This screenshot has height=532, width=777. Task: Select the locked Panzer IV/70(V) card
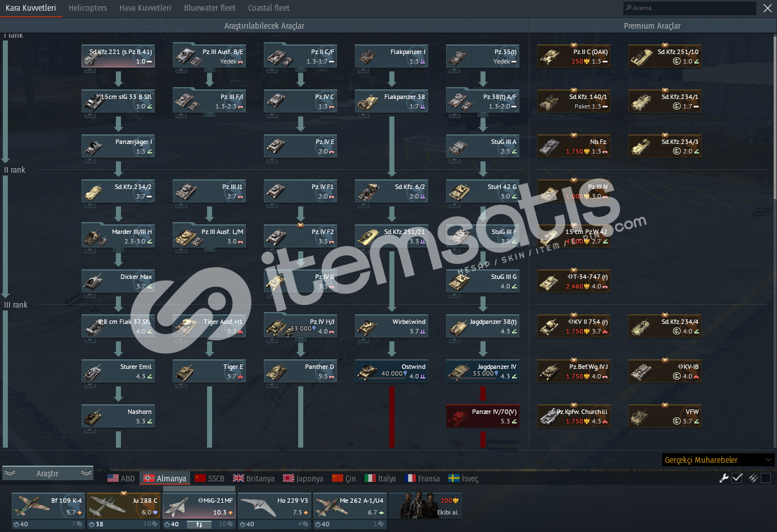483,416
